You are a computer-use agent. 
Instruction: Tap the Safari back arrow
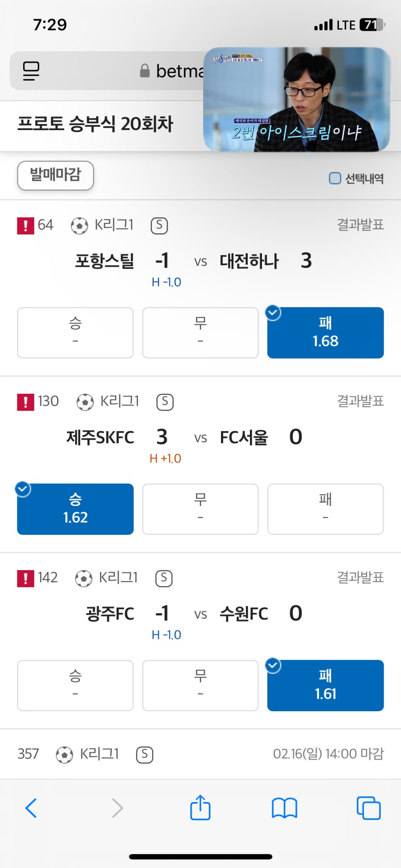click(31, 808)
